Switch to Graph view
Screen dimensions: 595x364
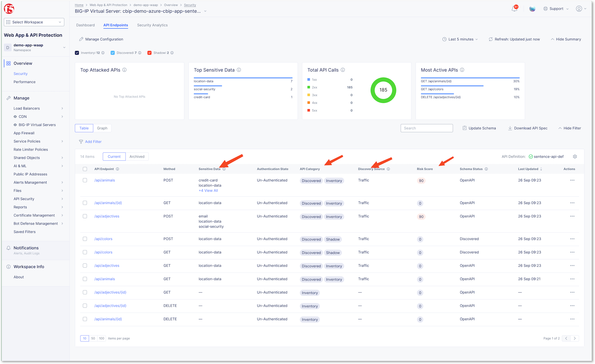pyautogui.click(x=102, y=128)
